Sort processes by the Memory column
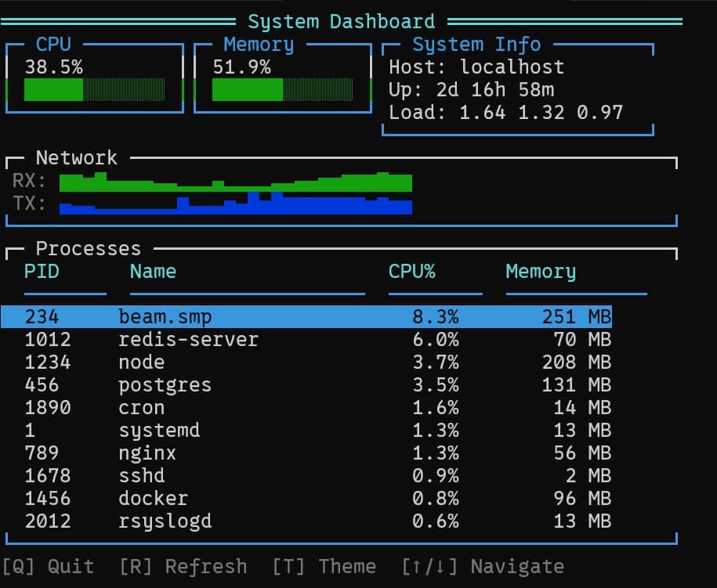Viewport: 717px width, 588px height. point(541,272)
